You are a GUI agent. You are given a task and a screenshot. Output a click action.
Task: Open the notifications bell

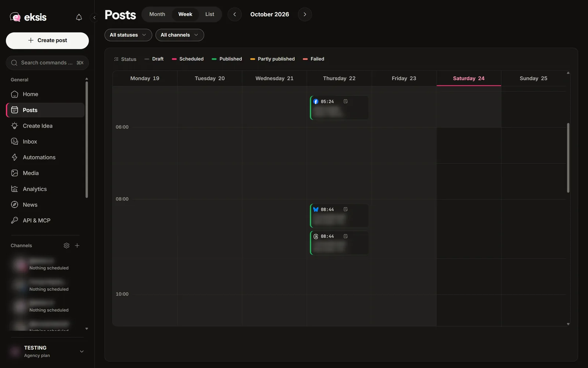tap(79, 17)
